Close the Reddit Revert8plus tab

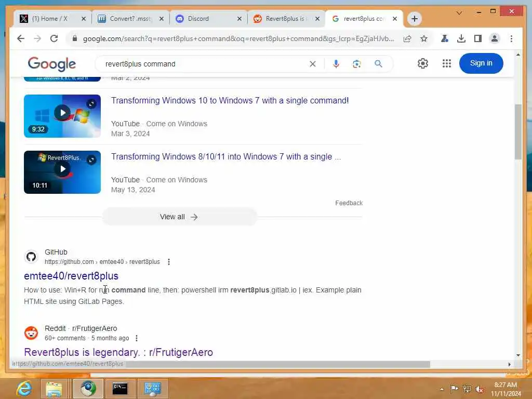tap(317, 19)
